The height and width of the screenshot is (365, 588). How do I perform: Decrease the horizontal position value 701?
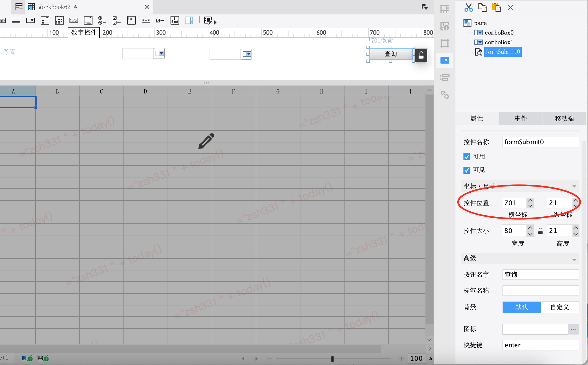(x=530, y=205)
